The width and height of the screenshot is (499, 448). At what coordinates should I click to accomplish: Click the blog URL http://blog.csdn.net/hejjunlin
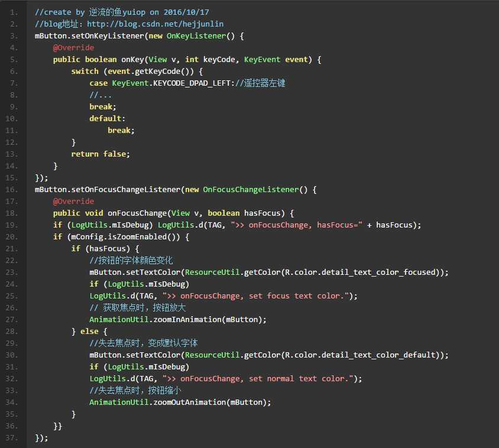pos(155,24)
